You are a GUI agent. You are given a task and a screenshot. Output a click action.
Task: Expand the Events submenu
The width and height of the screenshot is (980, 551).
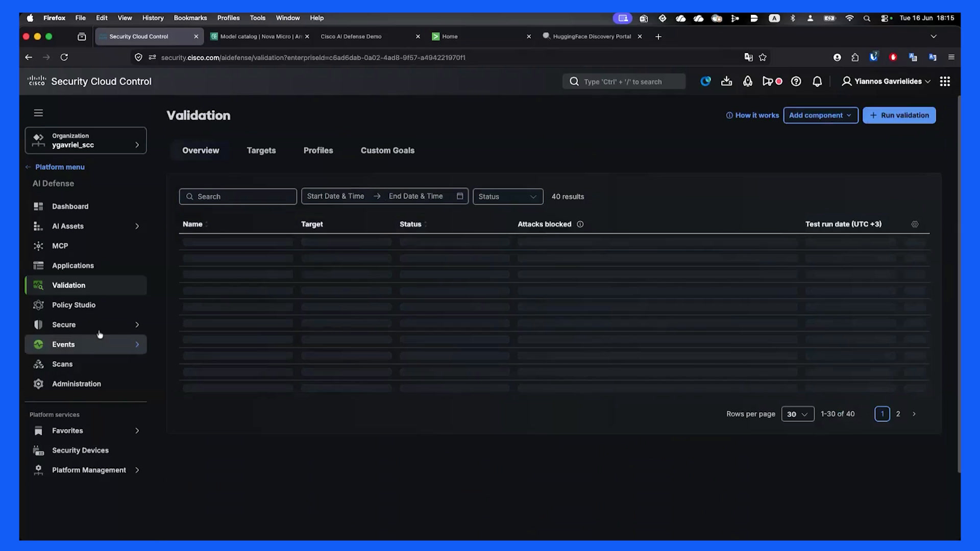point(137,345)
